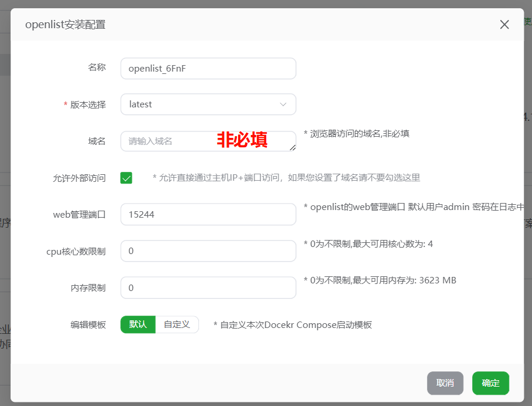532x406 pixels.
Task: Click the 名称 field showing openlist_6FnF
Action: pyautogui.click(x=208, y=69)
